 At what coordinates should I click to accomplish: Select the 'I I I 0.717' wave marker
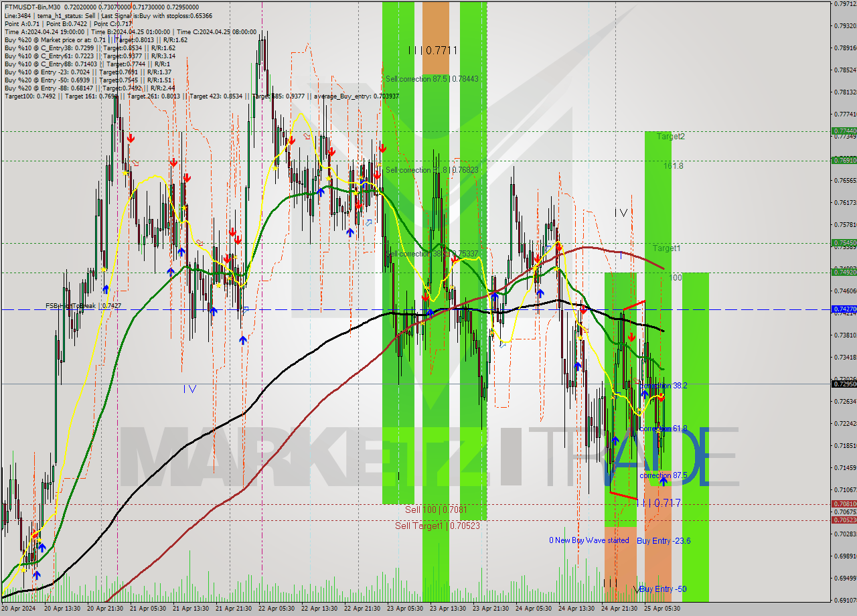pyautogui.click(x=658, y=503)
